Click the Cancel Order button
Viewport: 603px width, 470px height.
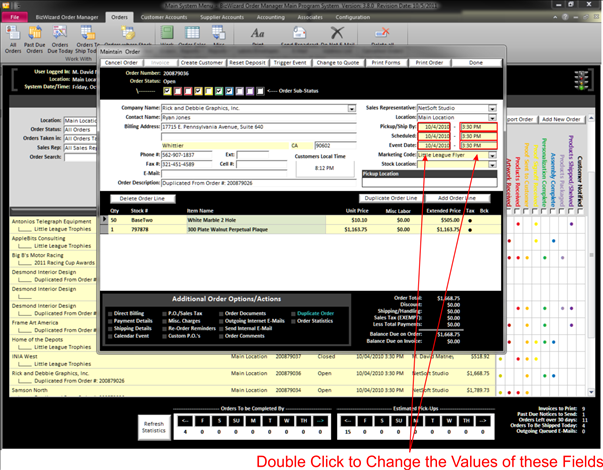[x=121, y=63]
